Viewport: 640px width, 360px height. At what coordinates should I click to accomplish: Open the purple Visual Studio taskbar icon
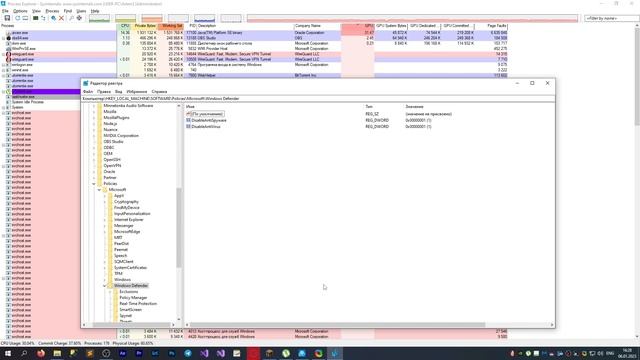(204, 353)
